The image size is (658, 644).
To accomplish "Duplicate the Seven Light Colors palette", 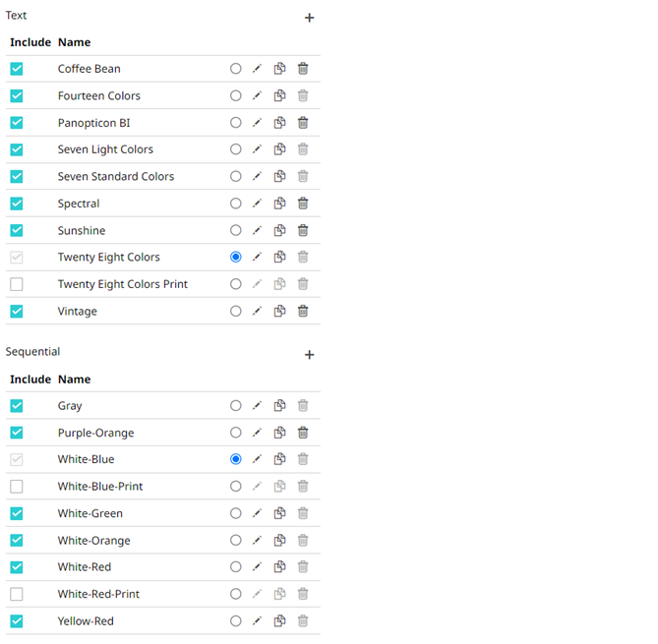I will tap(280, 149).
